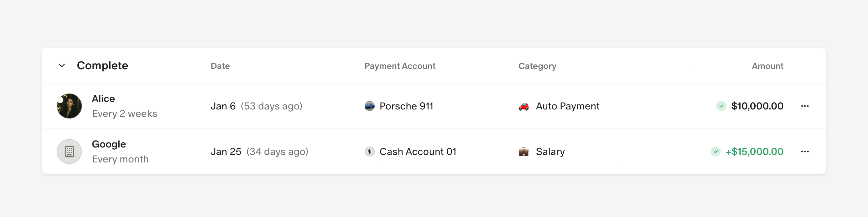Open more options for Alice's payment
The height and width of the screenshot is (217, 868).
click(805, 106)
